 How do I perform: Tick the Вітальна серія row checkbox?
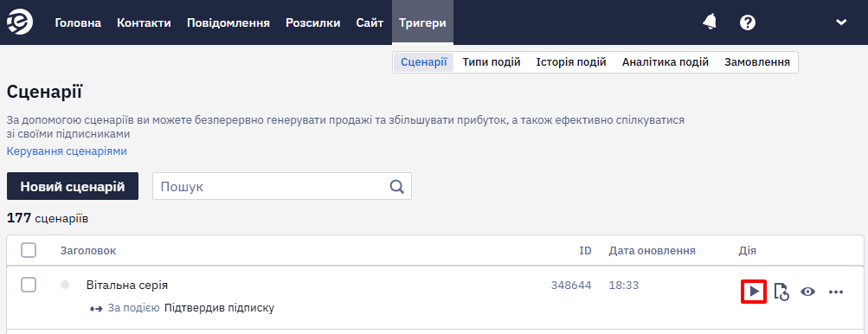[29, 285]
